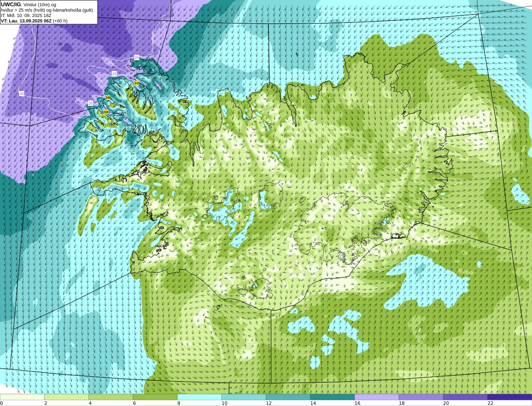Click the 14–16 m/s dark teal legend swatch

332,397
